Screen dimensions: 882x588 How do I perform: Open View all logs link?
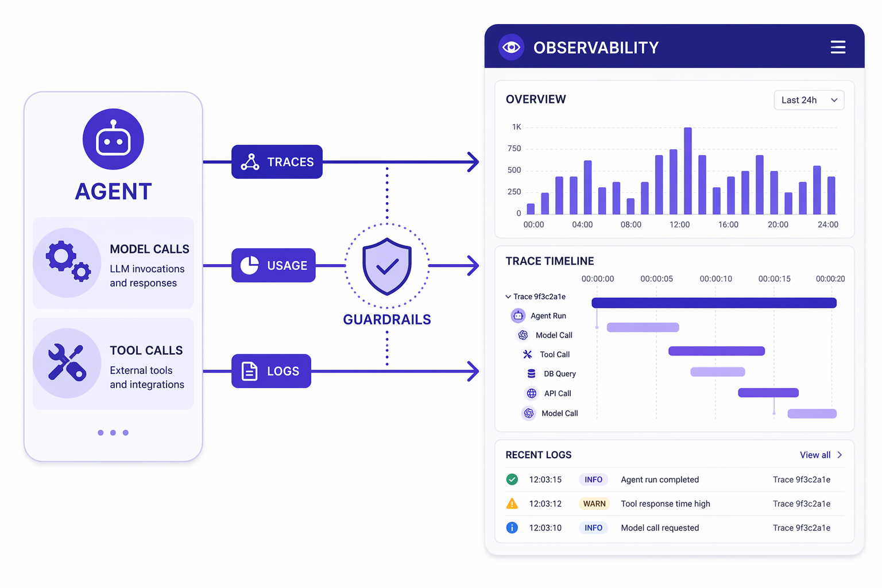click(815, 455)
